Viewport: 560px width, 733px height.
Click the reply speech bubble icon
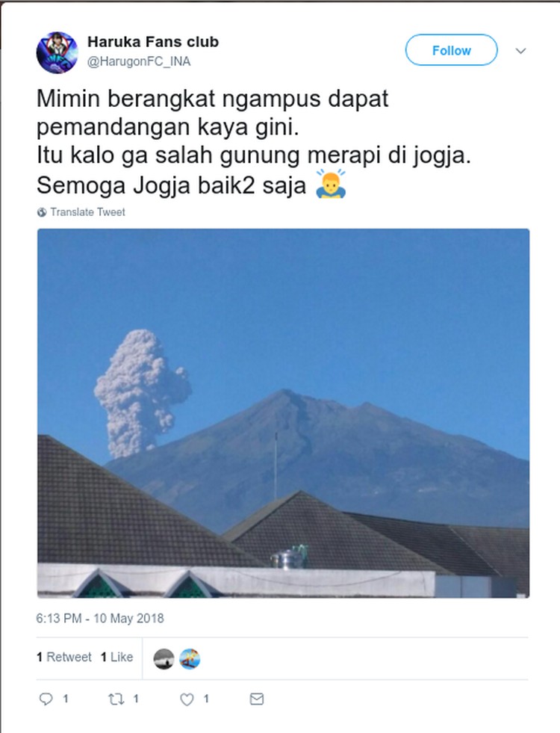[x=46, y=699]
